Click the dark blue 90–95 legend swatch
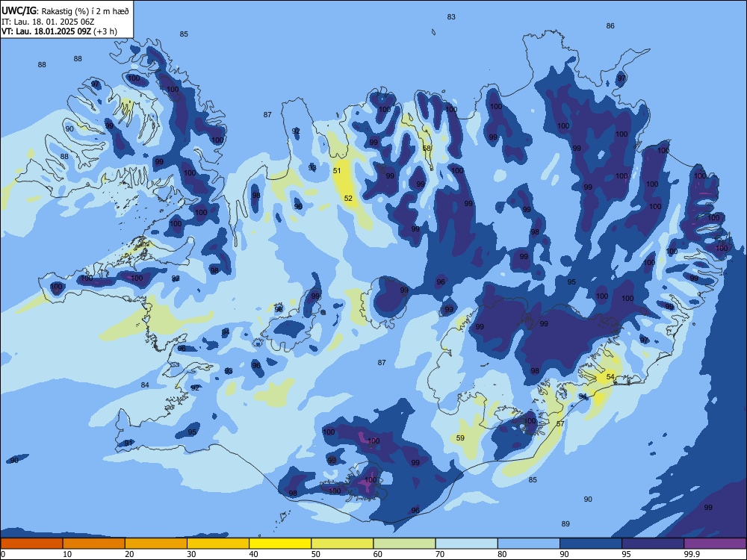747x560 pixels. point(591,544)
